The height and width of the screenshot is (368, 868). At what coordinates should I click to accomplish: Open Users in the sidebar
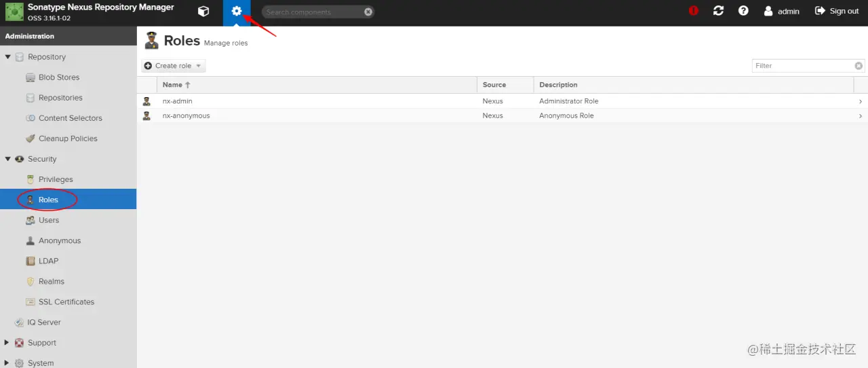tap(49, 220)
